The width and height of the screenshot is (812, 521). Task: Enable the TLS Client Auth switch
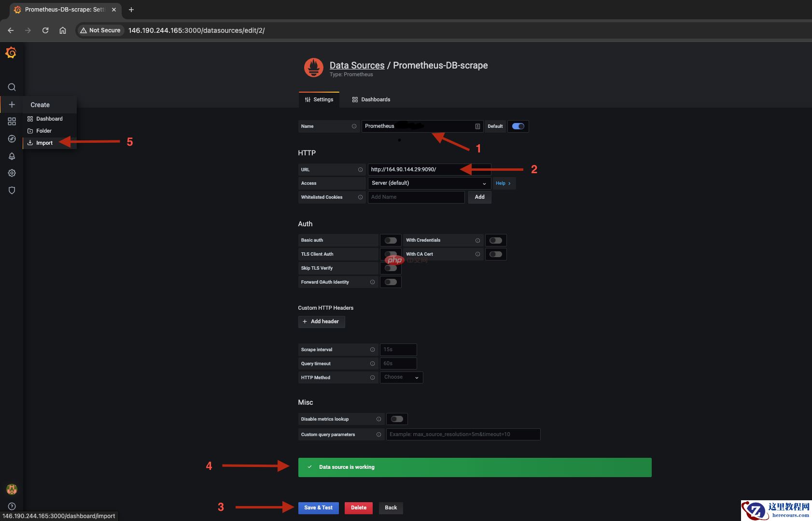click(391, 254)
